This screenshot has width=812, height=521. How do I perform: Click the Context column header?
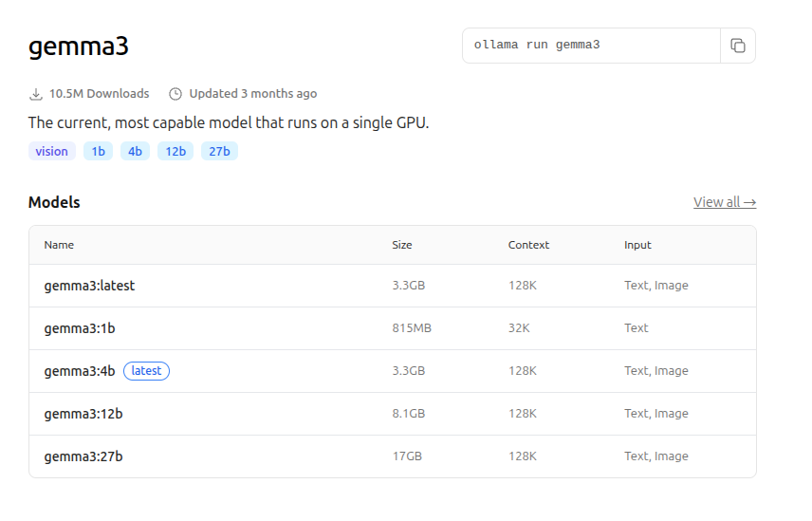coord(528,245)
